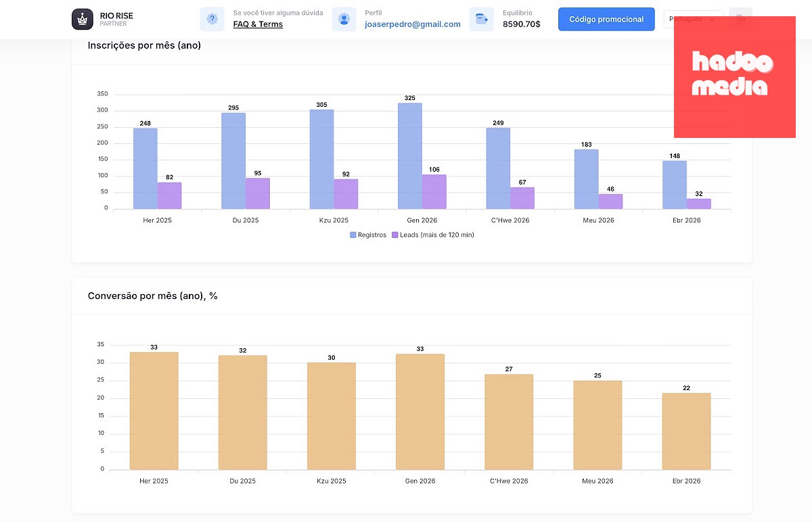Select the C'Hwe 2026 conversion bar
This screenshot has width=812, height=522.
(509, 422)
